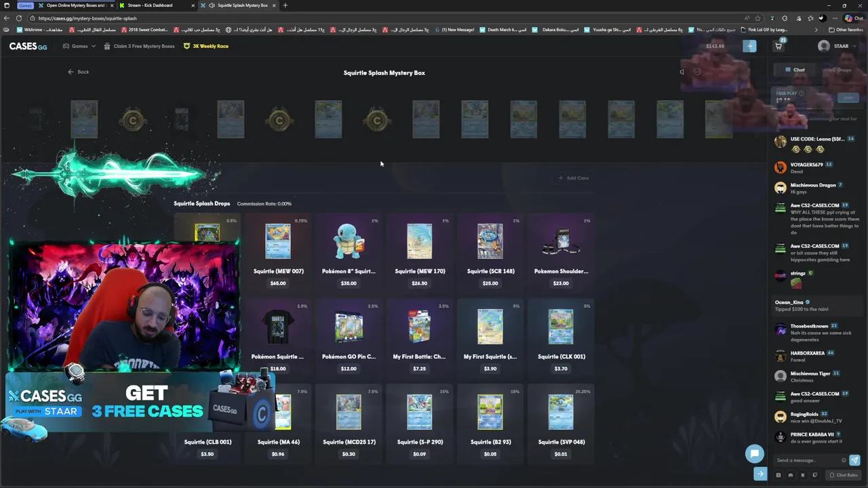Bookmark this page with star icon
Image resolution: width=868 pixels, height=488 pixels.
757,18
